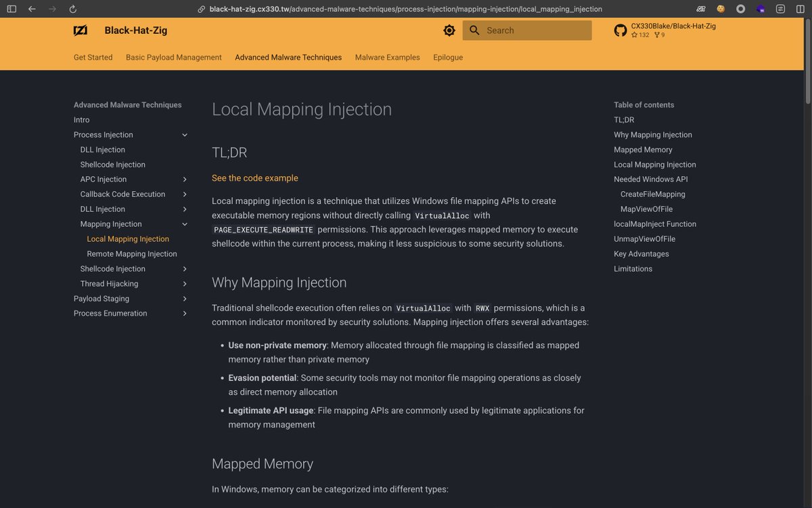Jump to UnmapViewOfFile in contents
The image size is (812, 508).
click(644, 239)
